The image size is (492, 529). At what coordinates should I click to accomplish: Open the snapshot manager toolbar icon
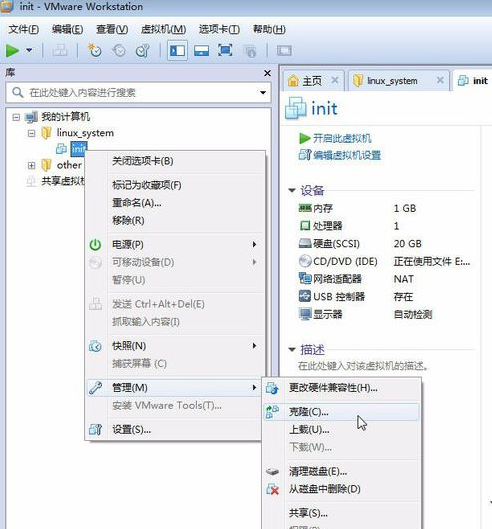click(142, 51)
